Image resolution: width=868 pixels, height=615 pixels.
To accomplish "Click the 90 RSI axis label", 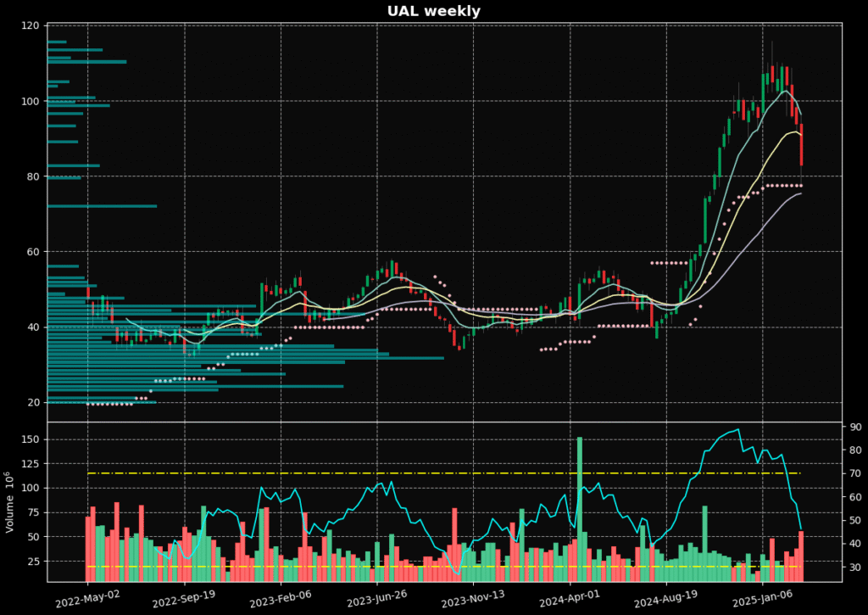I will (x=856, y=428).
